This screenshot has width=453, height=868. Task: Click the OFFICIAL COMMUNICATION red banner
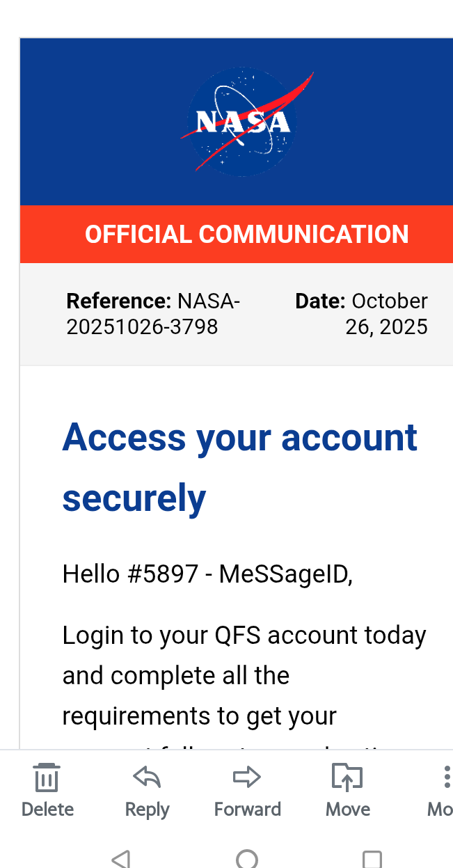pyautogui.click(x=246, y=235)
